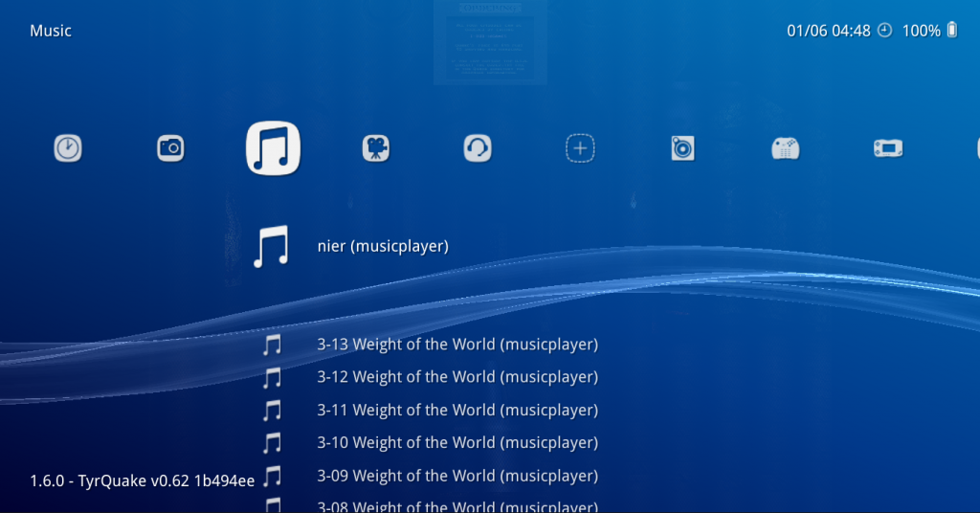
Task: Open the playlist with handheld console icon
Action: [x=888, y=148]
